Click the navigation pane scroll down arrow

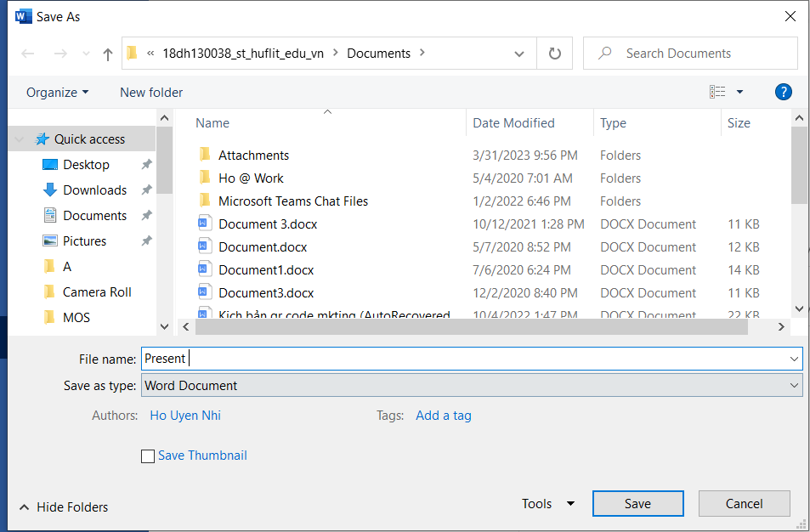[164, 326]
